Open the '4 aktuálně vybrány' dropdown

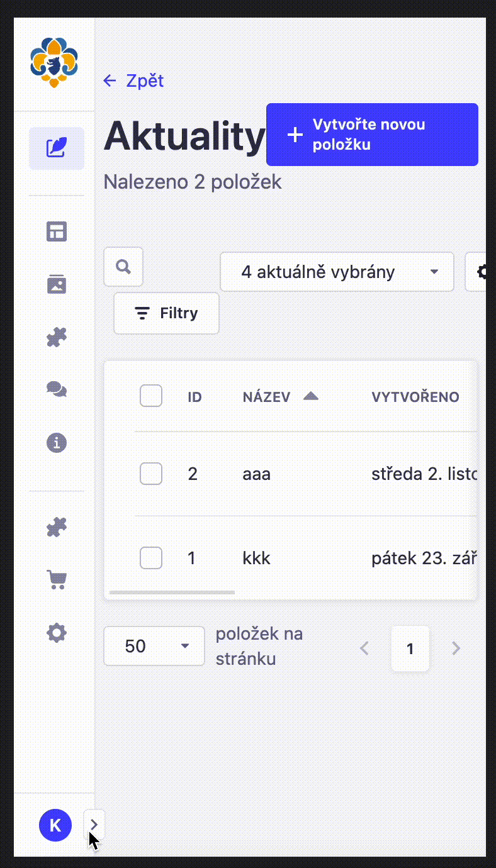(337, 272)
